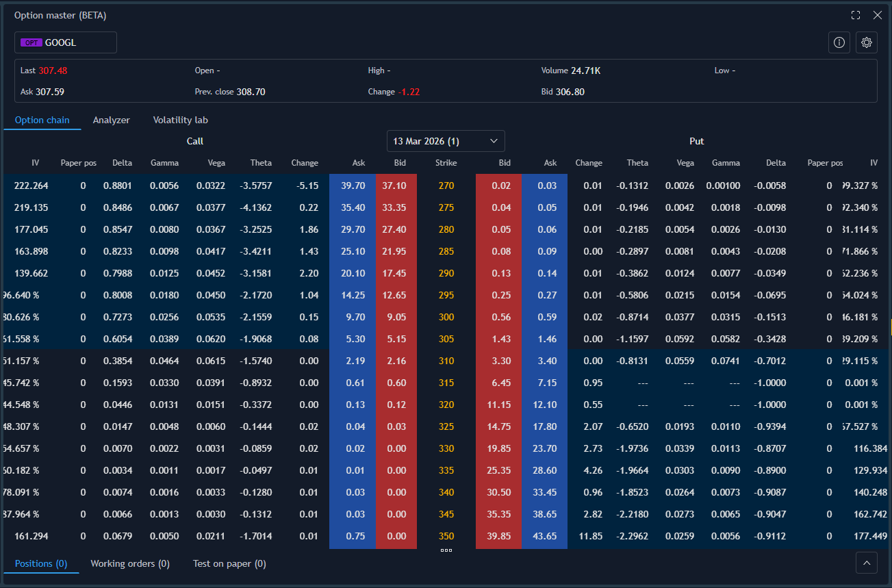View the Positions (0) tab
The height and width of the screenshot is (588, 892).
coord(41,563)
